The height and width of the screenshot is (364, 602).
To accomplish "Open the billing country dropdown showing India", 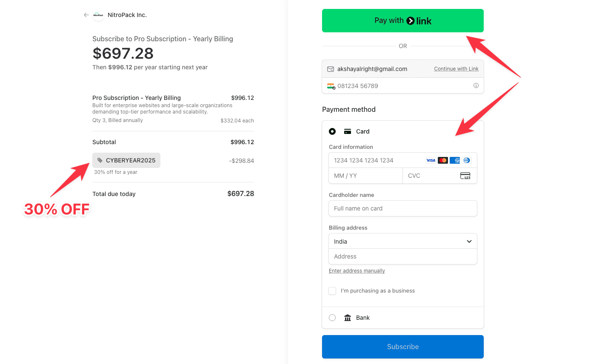I will click(402, 241).
